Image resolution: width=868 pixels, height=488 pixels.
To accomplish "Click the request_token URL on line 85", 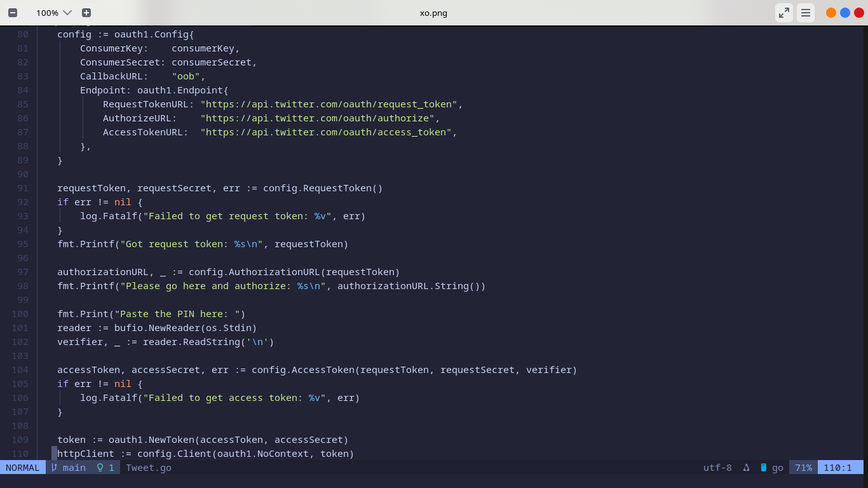I will coord(330,104).
